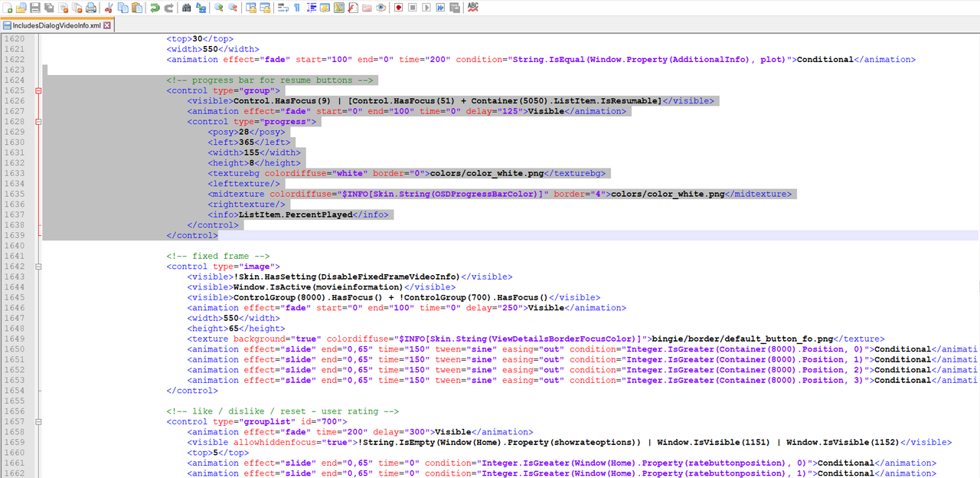Image resolution: width=980 pixels, height=478 pixels.
Task: Toggle file monitoring eye icon
Action: coord(381,8)
